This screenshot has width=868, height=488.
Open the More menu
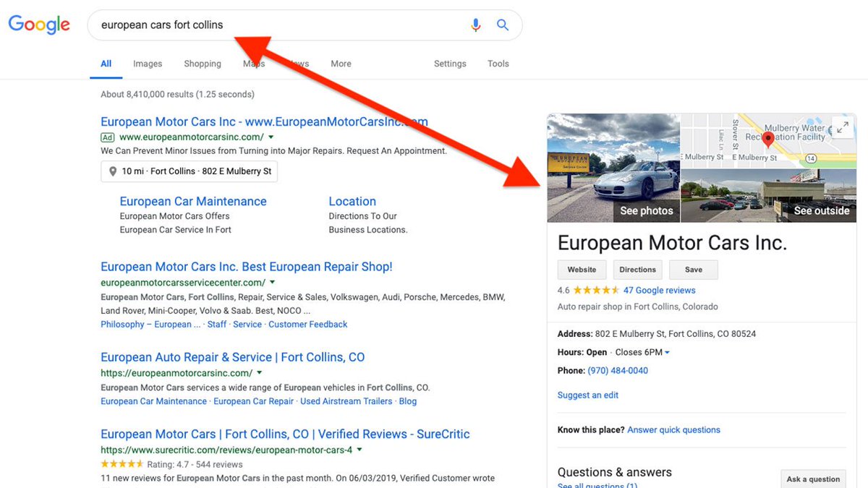coord(340,64)
